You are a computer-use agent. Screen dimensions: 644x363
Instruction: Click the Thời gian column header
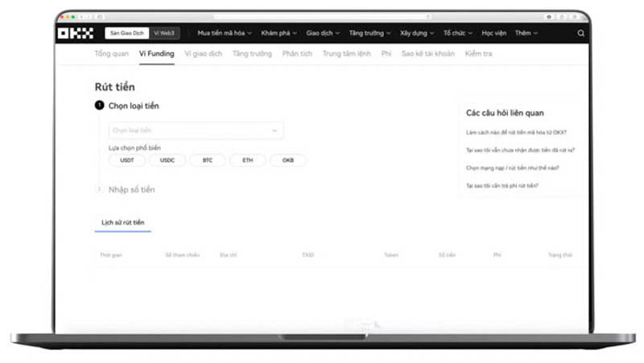click(x=111, y=255)
